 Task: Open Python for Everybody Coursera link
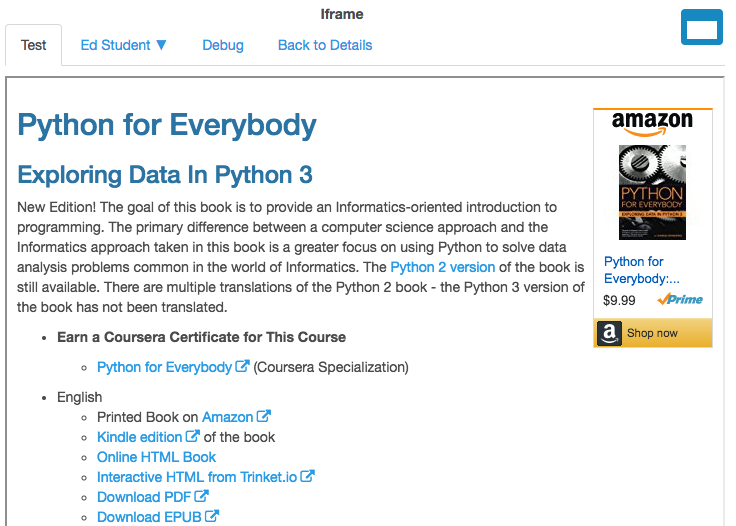[164, 367]
